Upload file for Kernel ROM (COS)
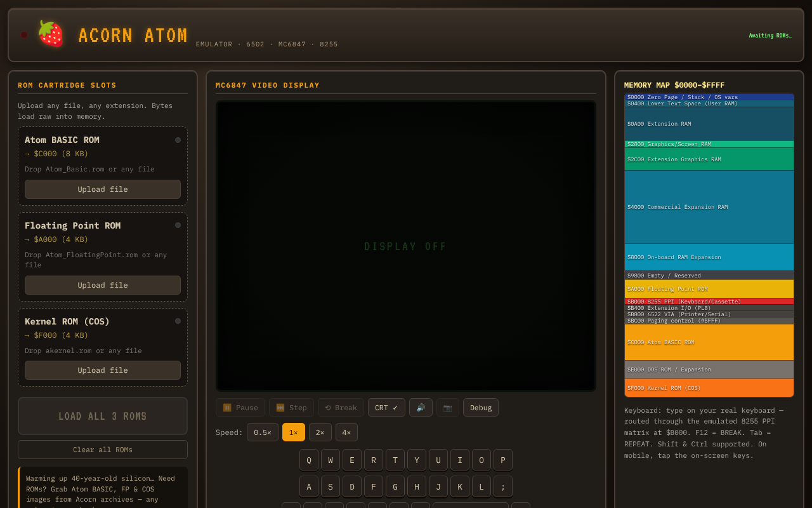Image resolution: width=812 pixels, height=508 pixels. [103, 370]
